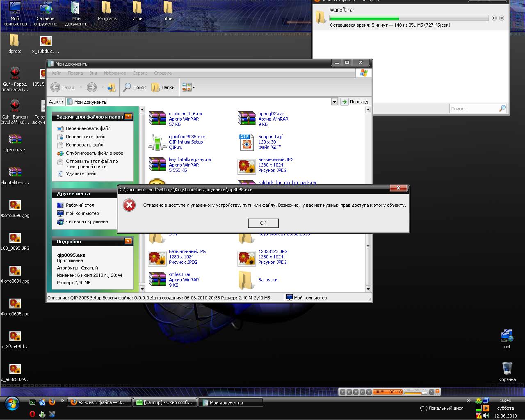Screen dimensions: 525x420
Task: Pause the war3ft.rar download
Action: [494, 18]
